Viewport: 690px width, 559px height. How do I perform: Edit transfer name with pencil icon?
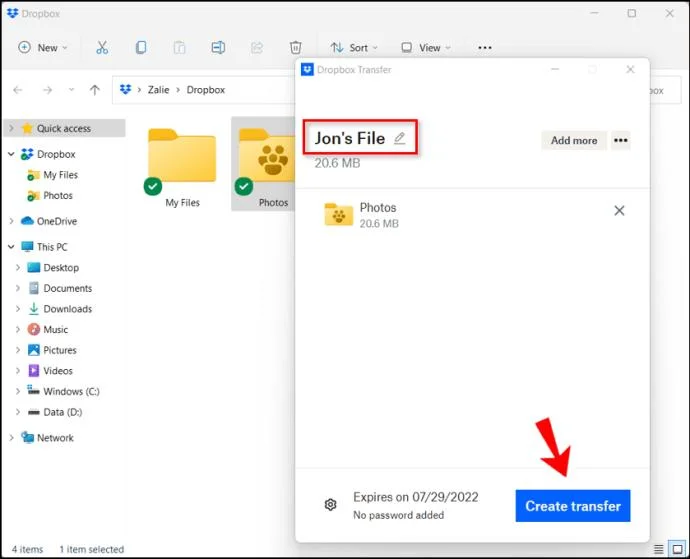tap(399, 138)
